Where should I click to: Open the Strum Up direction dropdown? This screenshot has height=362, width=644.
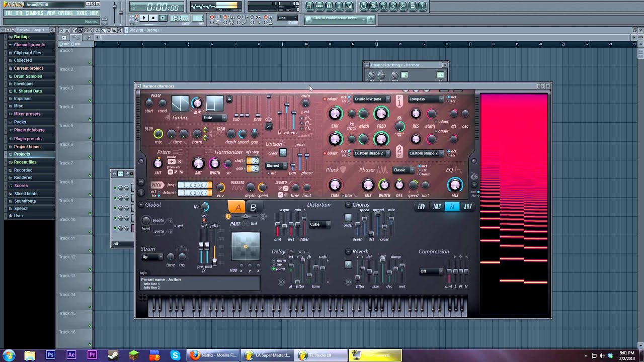(152, 257)
